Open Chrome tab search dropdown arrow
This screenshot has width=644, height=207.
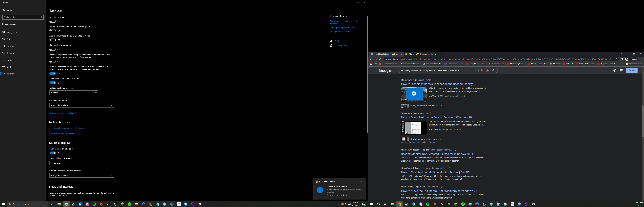[x=621, y=54]
